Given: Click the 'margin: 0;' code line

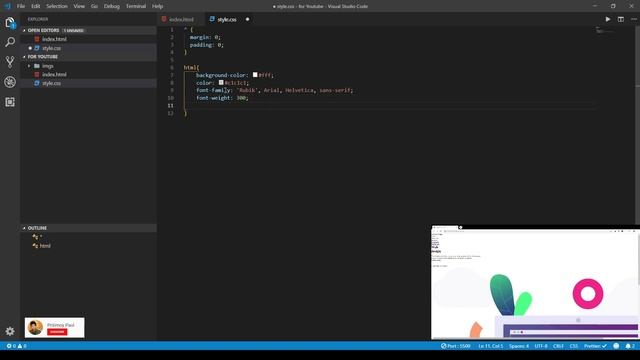Looking at the screenshot, I should point(205,37).
